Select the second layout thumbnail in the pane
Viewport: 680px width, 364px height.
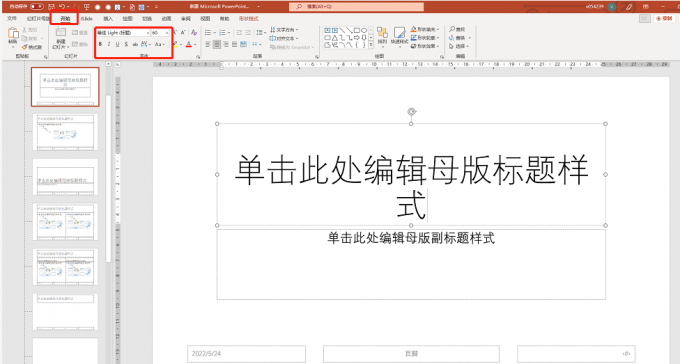65,131
